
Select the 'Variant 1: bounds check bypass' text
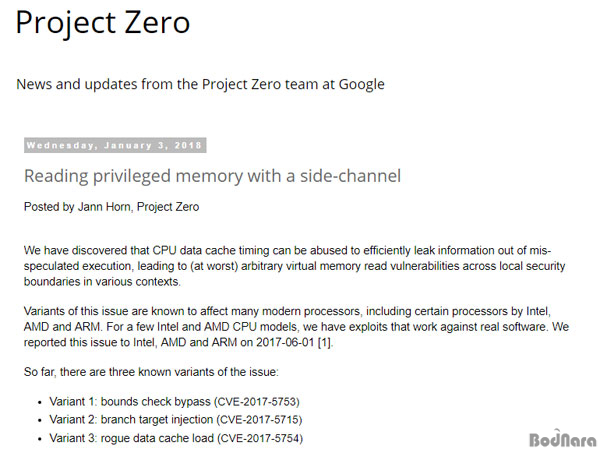[130, 402]
